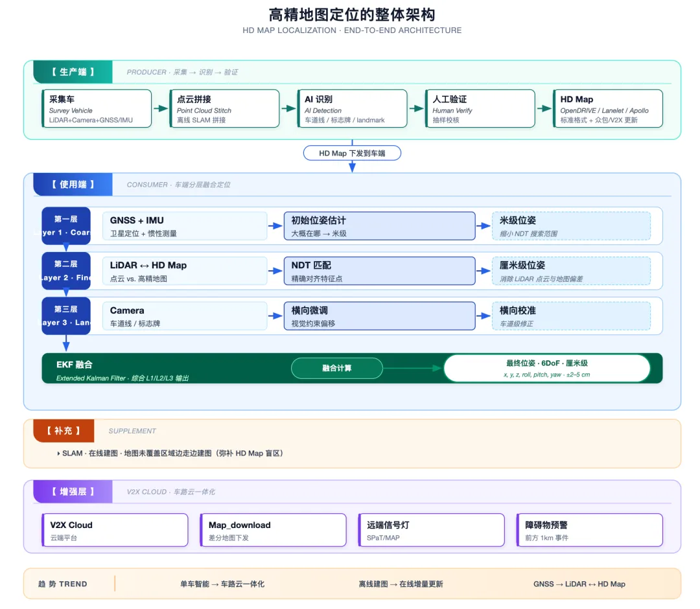Click the HD Map OpenDRIVE / Lanelet / Apollo box
The height and width of the screenshot is (609, 700).
pos(607,108)
